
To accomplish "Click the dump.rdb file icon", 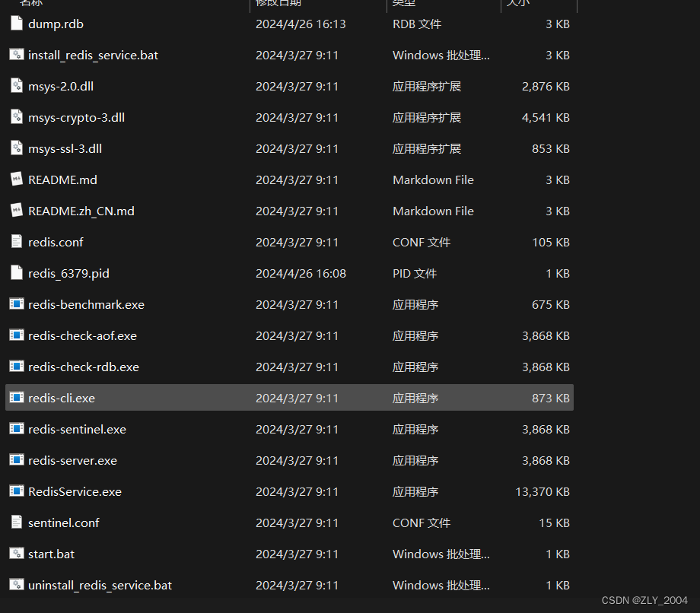I will click(17, 24).
